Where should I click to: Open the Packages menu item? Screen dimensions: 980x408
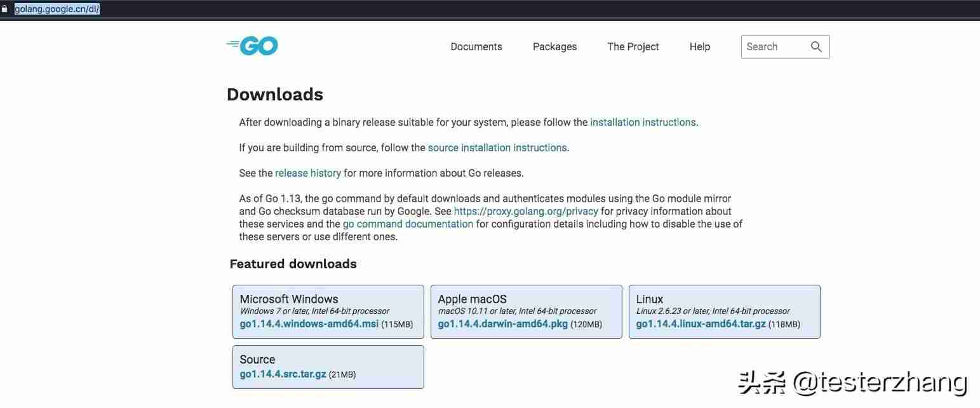(554, 46)
